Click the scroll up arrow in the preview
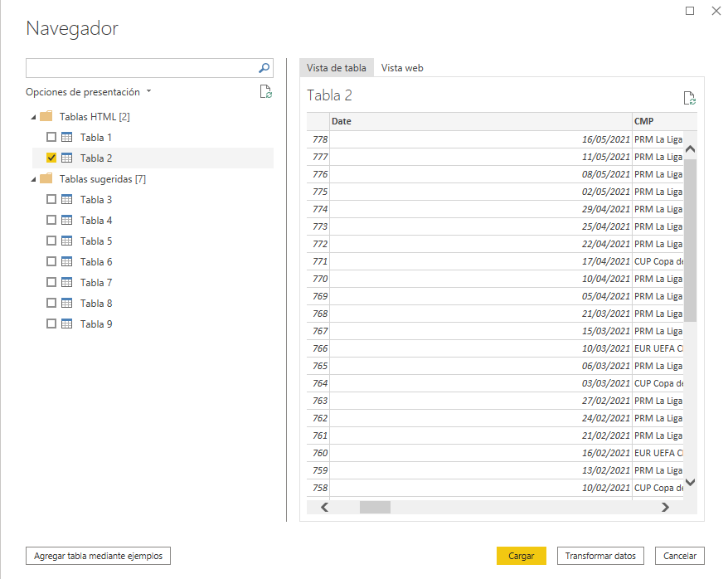The width and height of the screenshot is (728, 579). coord(691,149)
